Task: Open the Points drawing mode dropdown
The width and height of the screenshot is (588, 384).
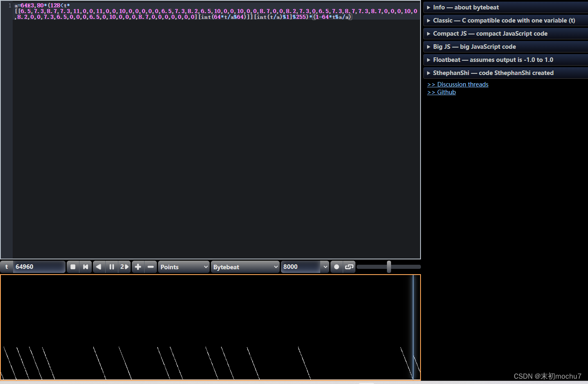Action: click(184, 267)
